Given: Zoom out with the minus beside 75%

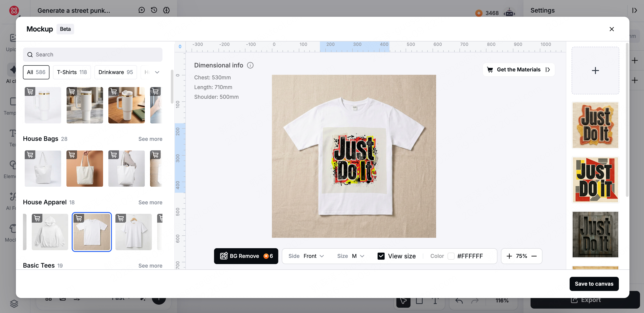Looking at the screenshot, I should pyautogui.click(x=534, y=256).
